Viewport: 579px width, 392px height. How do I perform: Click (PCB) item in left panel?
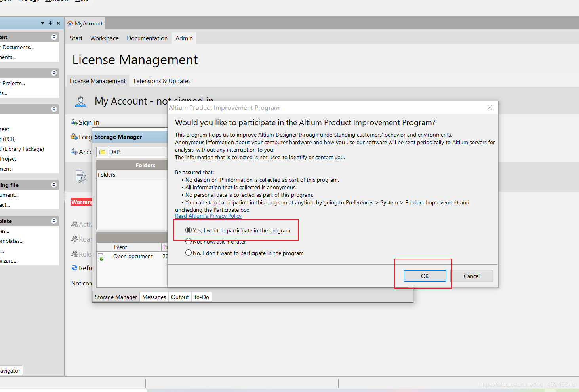(9, 139)
